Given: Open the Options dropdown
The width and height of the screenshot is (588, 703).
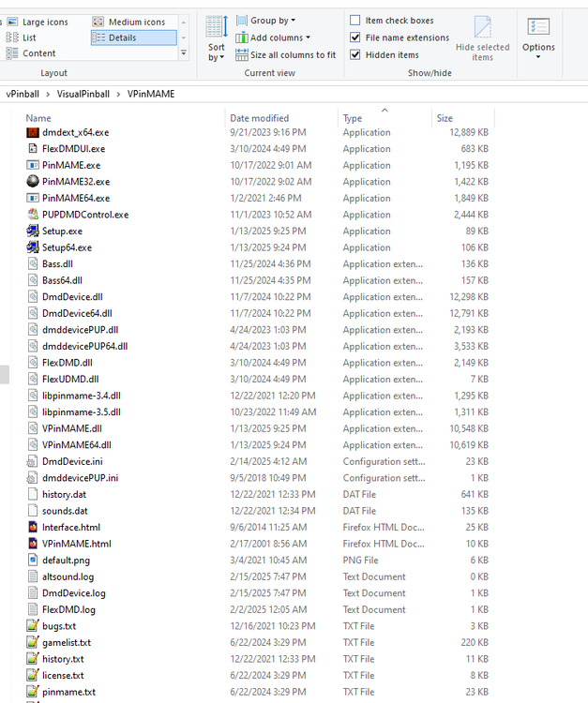Looking at the screenshot, I should pos(538,38).
